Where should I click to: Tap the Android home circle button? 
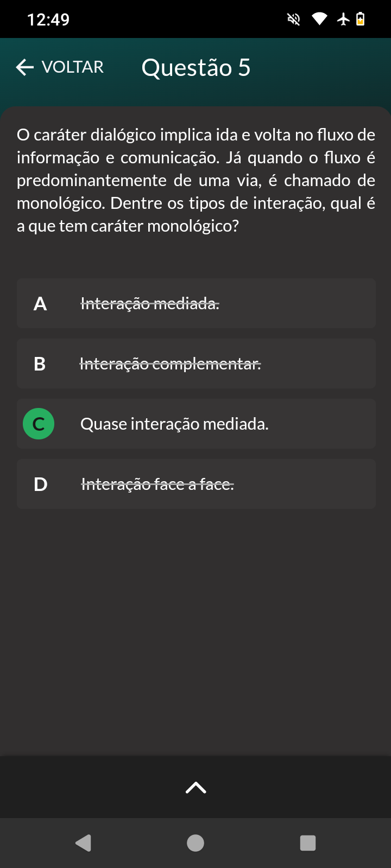195,843
